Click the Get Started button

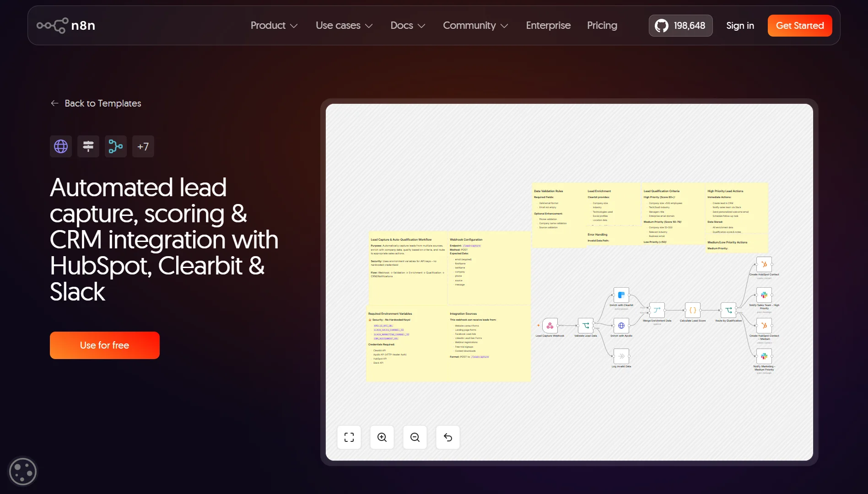pos(800,26)
